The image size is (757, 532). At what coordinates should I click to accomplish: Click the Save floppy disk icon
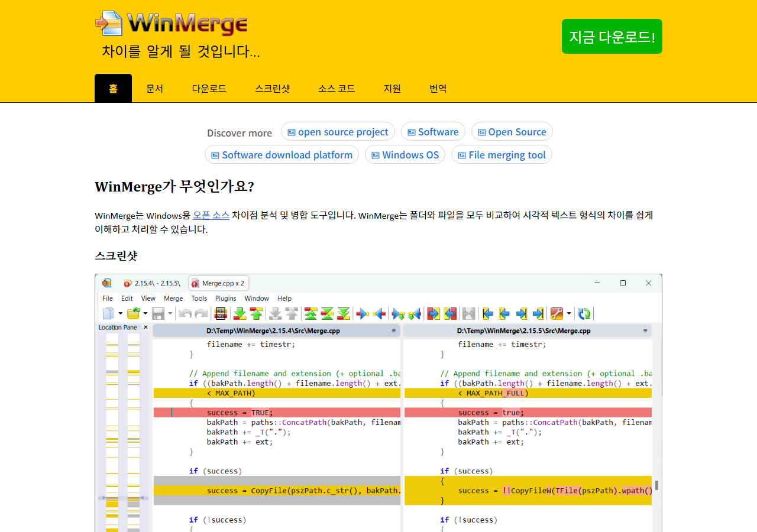[x=157, y=313]
